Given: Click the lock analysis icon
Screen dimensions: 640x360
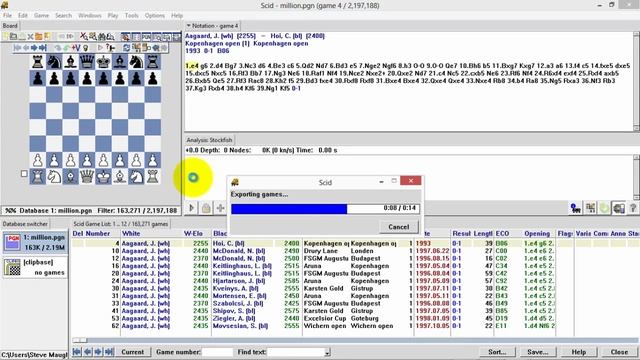Looking at the screenshot, I should click(206, 208).
